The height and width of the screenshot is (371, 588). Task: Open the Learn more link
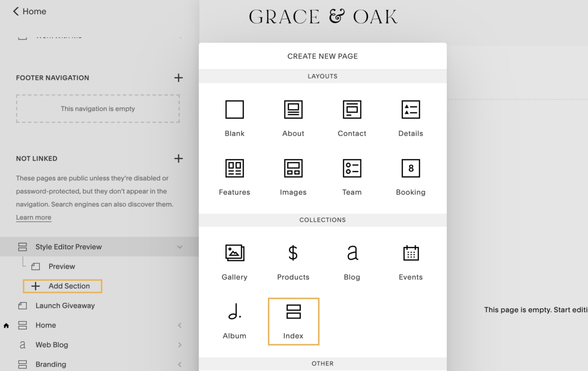[x=33, y=218]
